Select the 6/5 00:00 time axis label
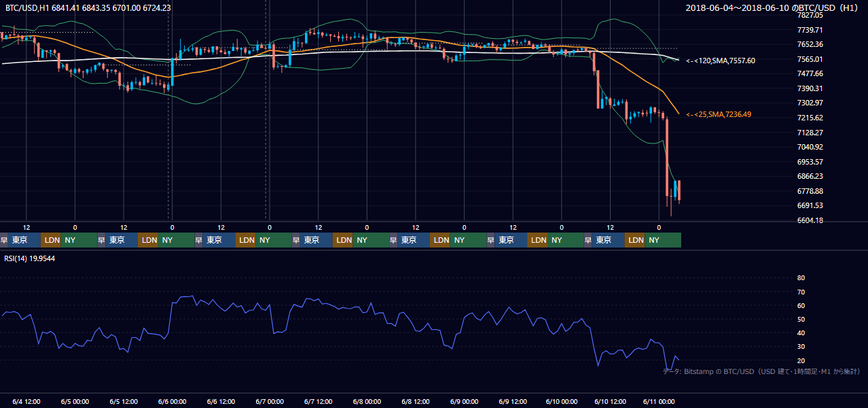Viewport: 868px width, 408px height. [x=75, y=401]
